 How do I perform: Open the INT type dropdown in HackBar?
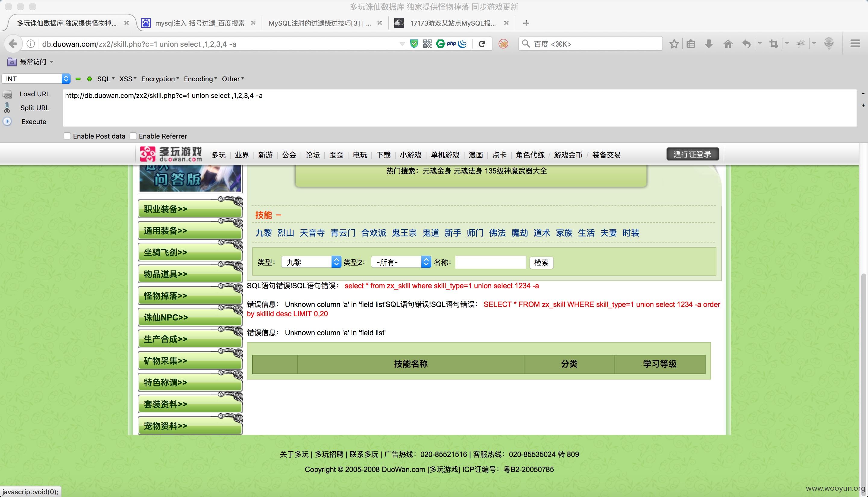click(36, 79)
